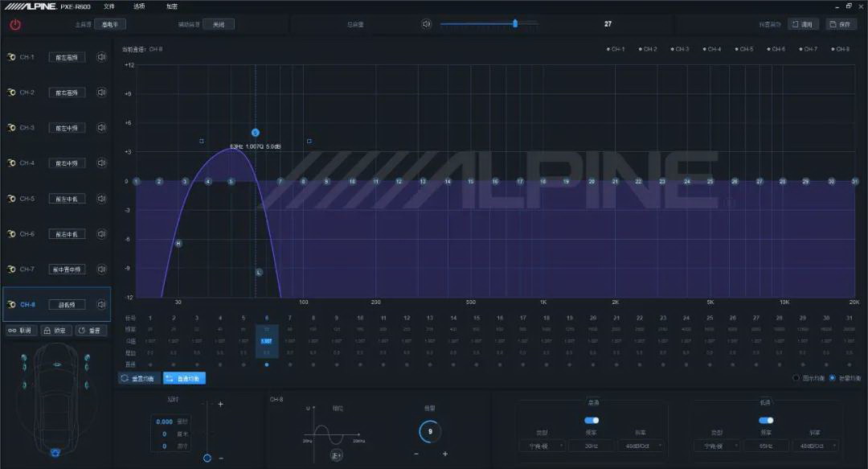
Task: Open the low-pass filter type dropdown
Action: [716, 446]
